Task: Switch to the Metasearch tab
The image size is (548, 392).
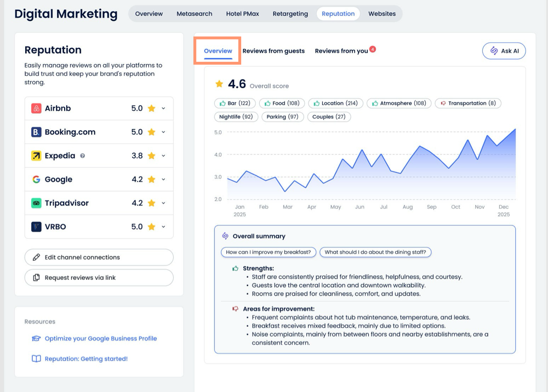Action: click(194, 14)
